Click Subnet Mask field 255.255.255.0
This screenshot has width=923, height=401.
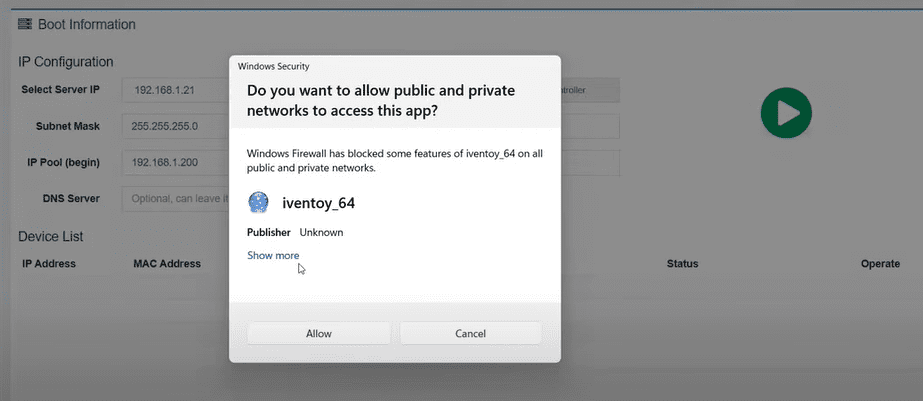(176, 127)
